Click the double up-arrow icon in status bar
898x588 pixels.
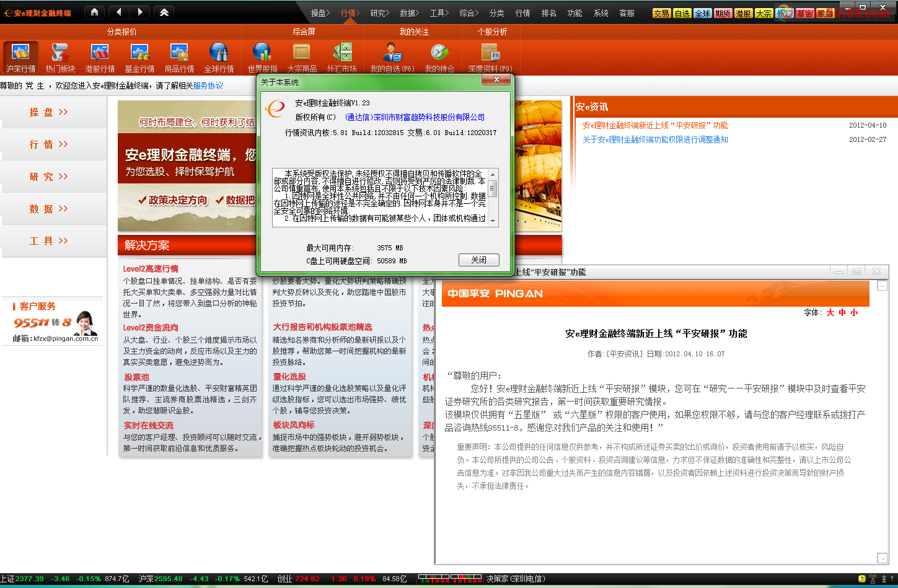[x=884, y=579]
